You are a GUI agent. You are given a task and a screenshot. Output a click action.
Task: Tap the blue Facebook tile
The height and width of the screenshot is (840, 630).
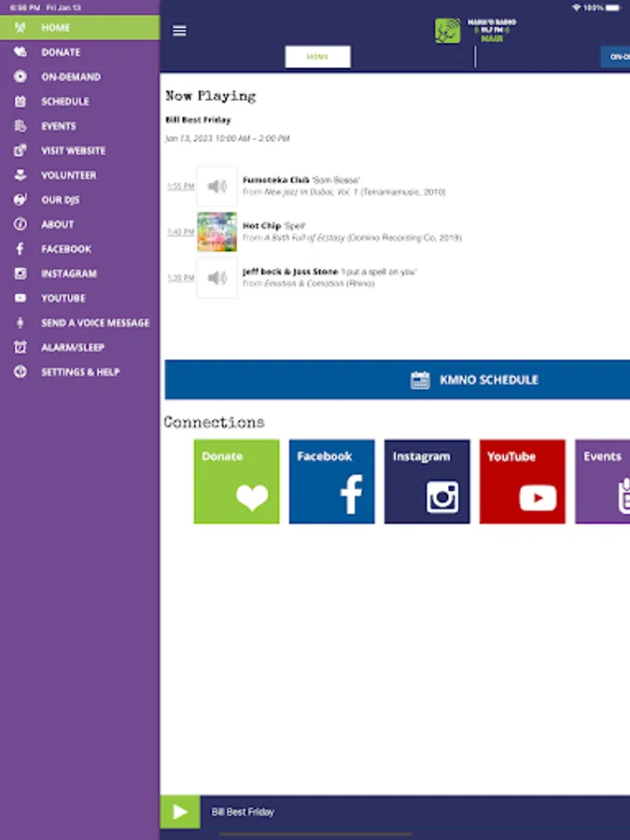click(x=331, y=482)
